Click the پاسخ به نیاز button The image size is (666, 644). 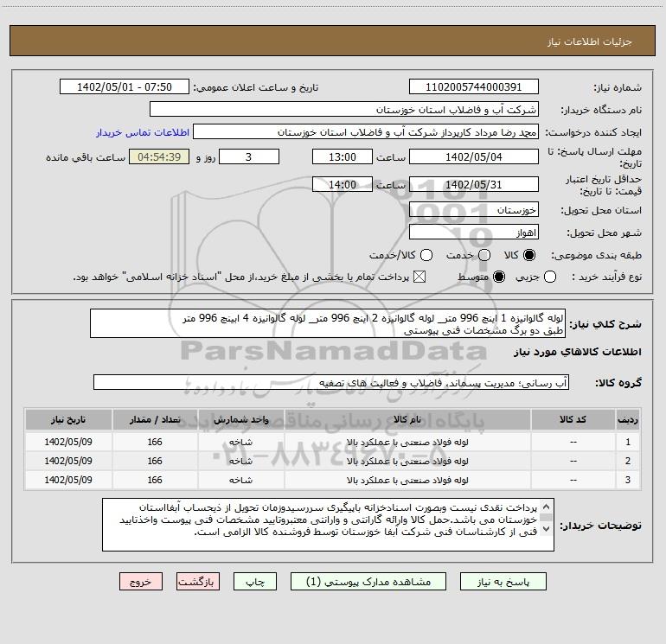503,582
